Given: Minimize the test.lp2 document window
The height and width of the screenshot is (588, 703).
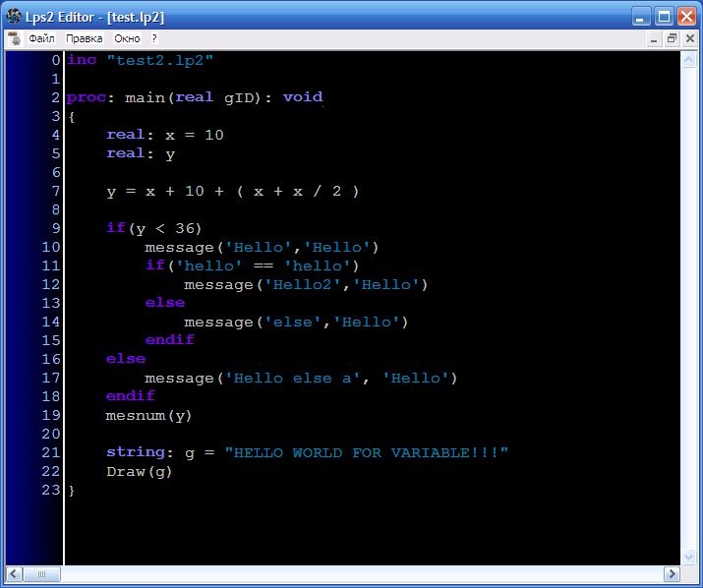Looking at the screenshot, I should point(654,39).
